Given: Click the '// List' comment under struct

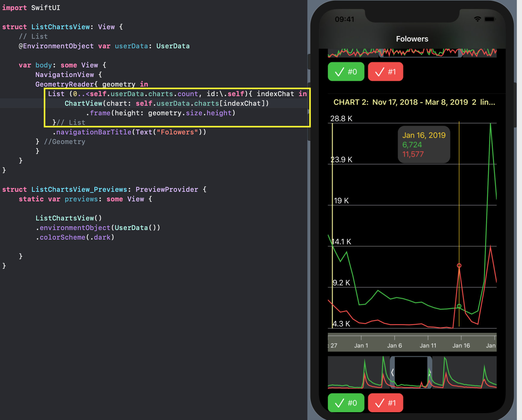Looking at the screenshot, I should [x=33, y=36].
